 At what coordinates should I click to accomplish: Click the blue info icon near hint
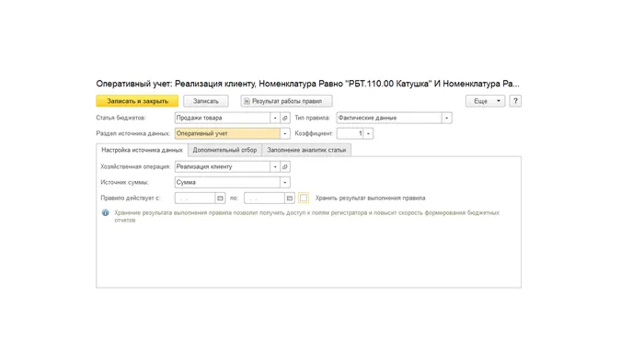[x=106, y=212]
